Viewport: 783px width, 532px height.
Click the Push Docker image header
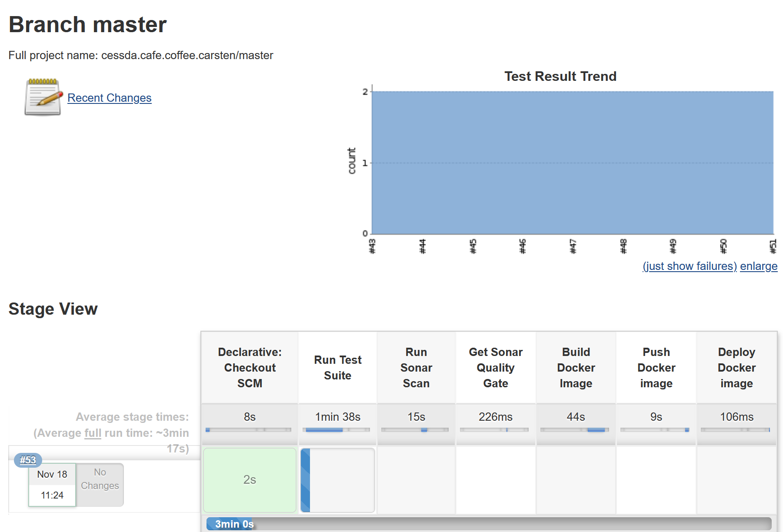pyautogui.click(x=656, y=367)
